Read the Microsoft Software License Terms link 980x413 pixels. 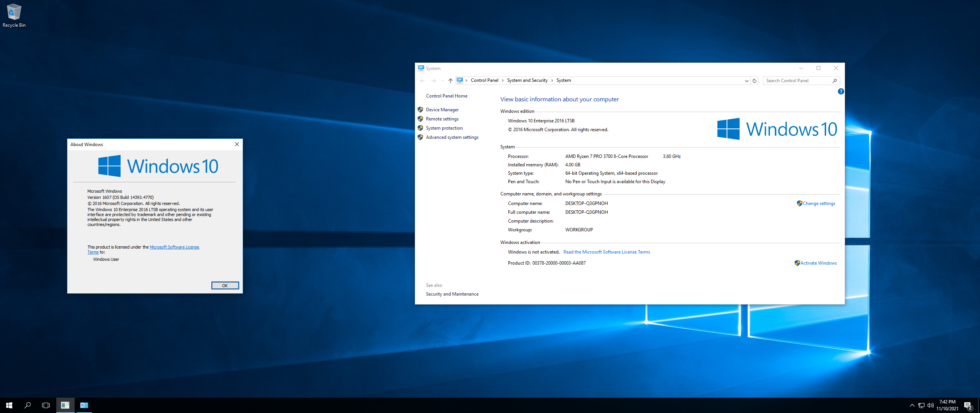(606, 252)
